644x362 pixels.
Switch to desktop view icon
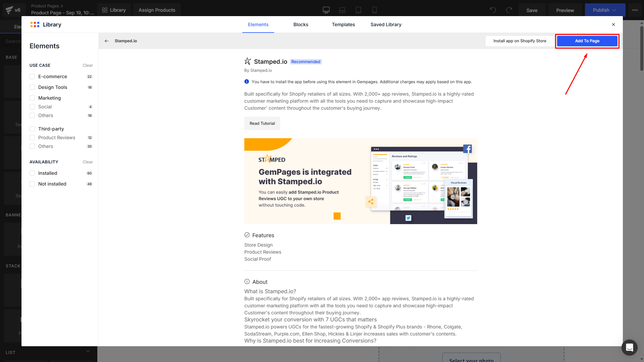[326, 10]
